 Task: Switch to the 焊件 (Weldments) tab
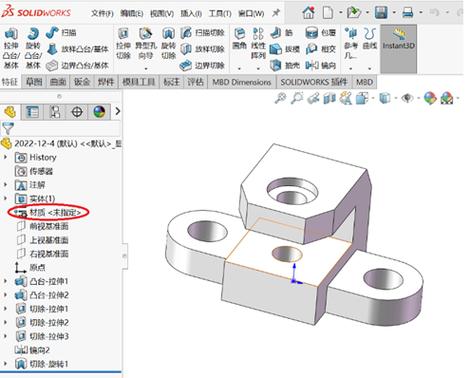pos(106,82)
